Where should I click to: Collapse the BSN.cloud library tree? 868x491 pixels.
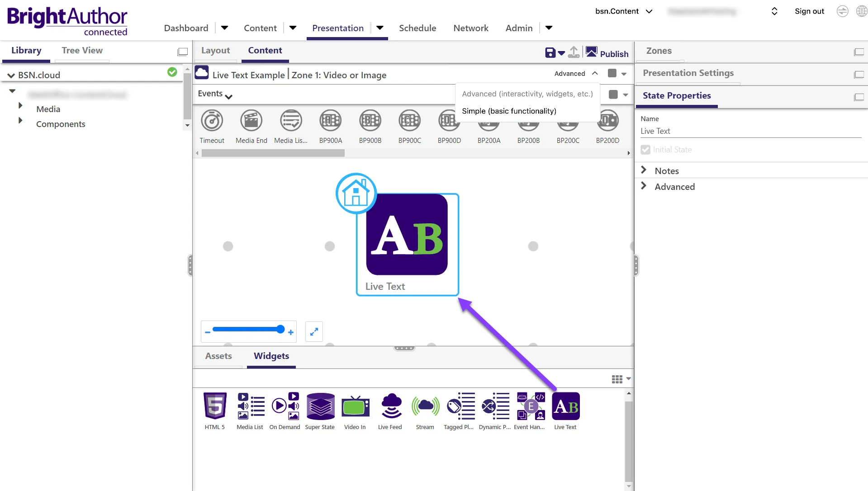(x=11, y=76)
